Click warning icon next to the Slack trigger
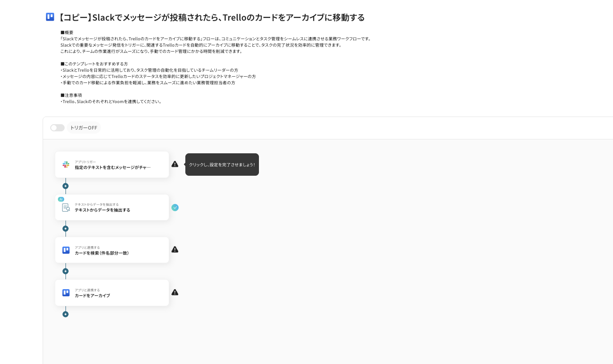 [175, 164]
